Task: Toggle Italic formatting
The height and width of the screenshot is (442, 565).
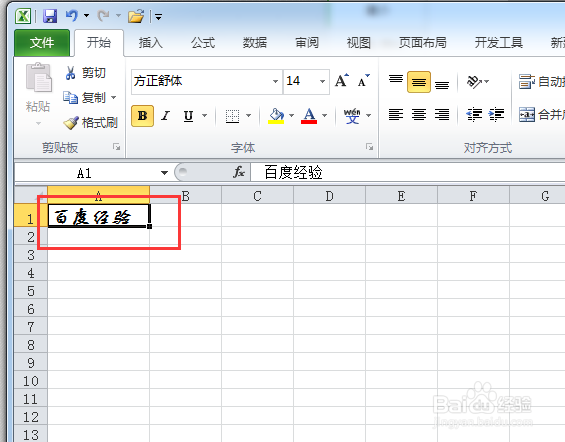Action: tap(165, 116)
